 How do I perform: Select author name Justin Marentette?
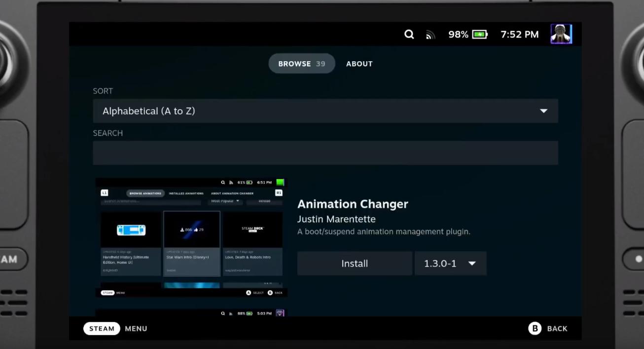pos(336,219)
